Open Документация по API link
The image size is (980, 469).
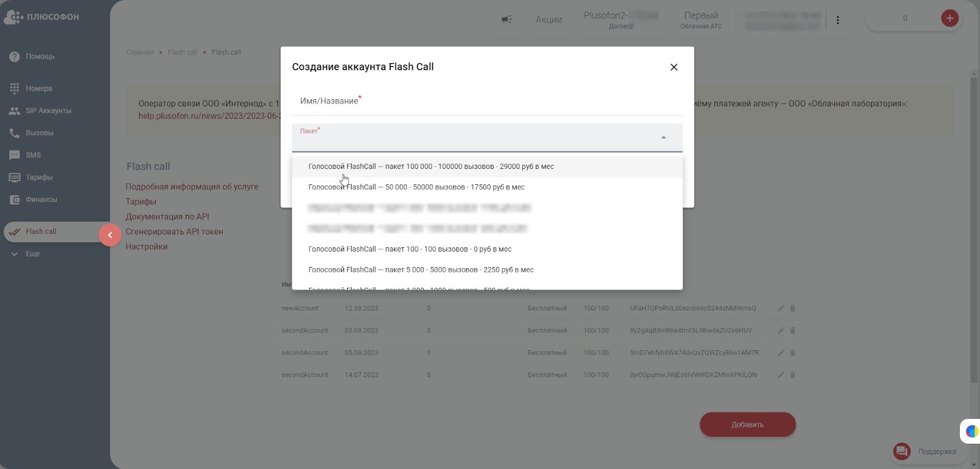pyautogui.click(x=167, y=217)
